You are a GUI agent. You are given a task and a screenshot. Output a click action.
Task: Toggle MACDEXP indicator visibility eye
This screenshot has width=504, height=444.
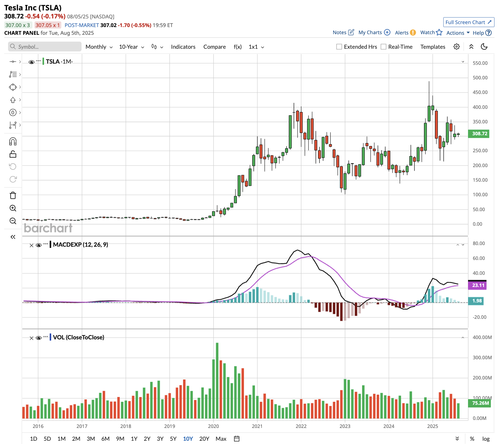(39, 245)
